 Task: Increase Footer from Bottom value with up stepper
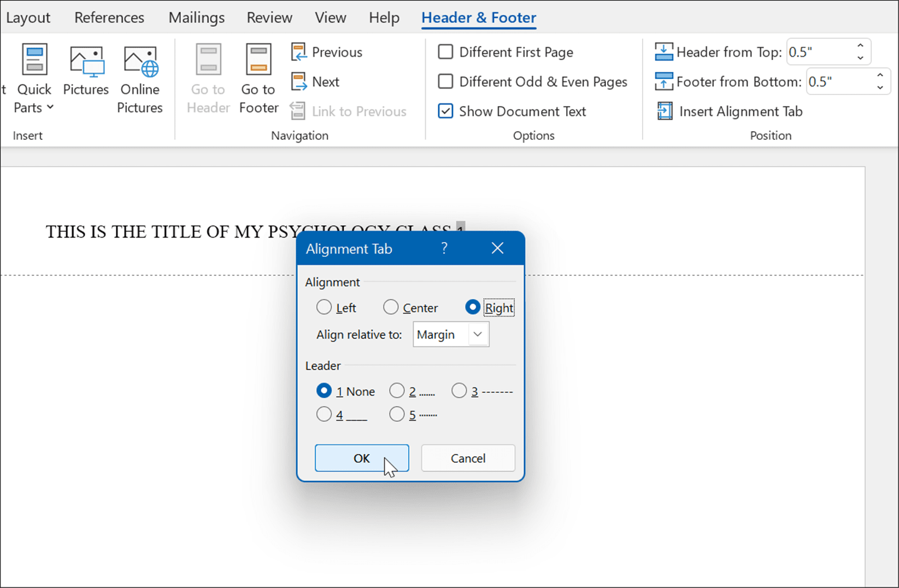click(880, 75)
